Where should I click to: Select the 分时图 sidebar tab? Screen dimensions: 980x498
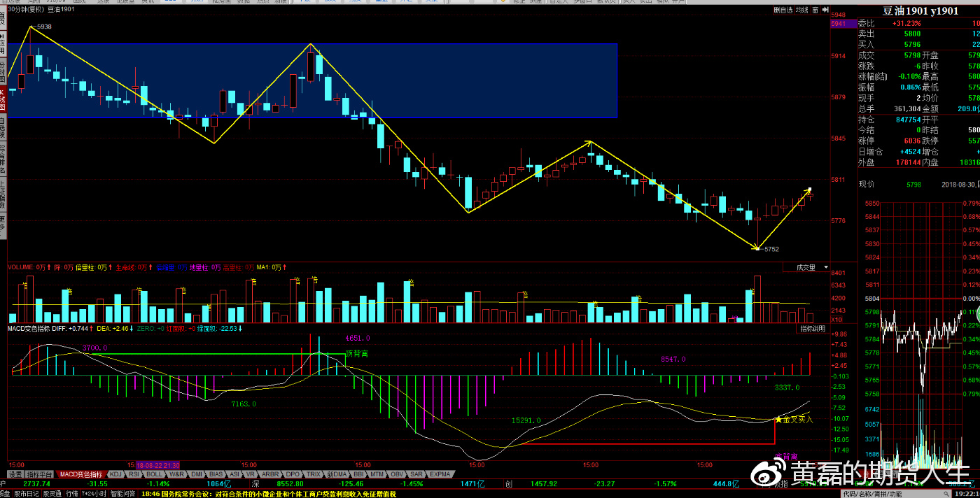tap(3, 72)
